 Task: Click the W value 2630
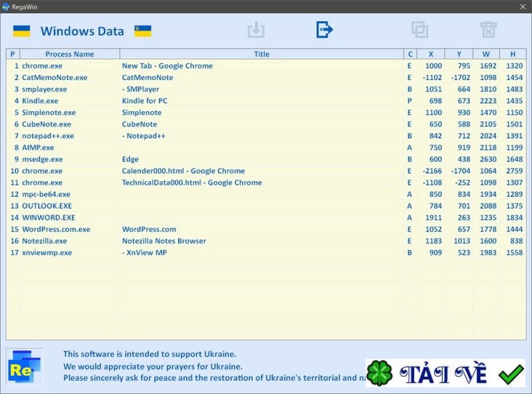click(x=488, y=159)
